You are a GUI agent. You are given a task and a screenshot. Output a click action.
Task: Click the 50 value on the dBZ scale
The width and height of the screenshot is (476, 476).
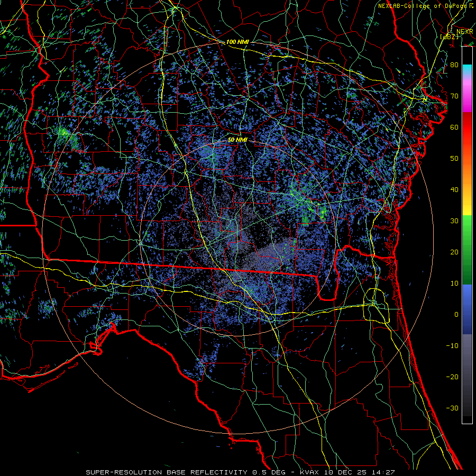[454, 159]
